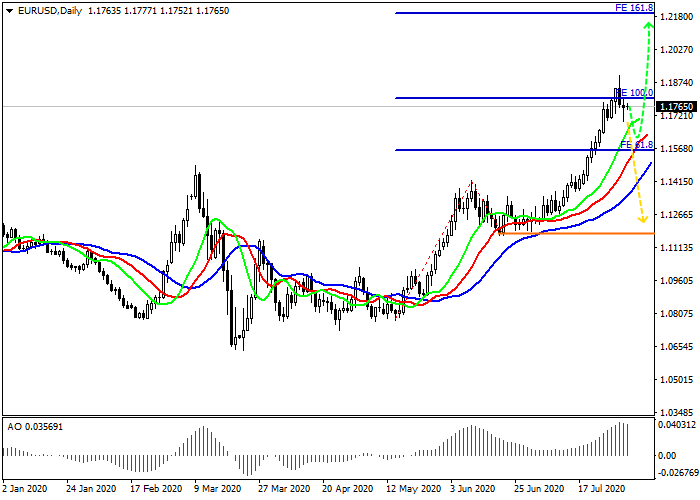This screenshot has height=500, width=700.
Task: Select the FE 61.8 Fibonacci level label
Action: tap(636, 145)
